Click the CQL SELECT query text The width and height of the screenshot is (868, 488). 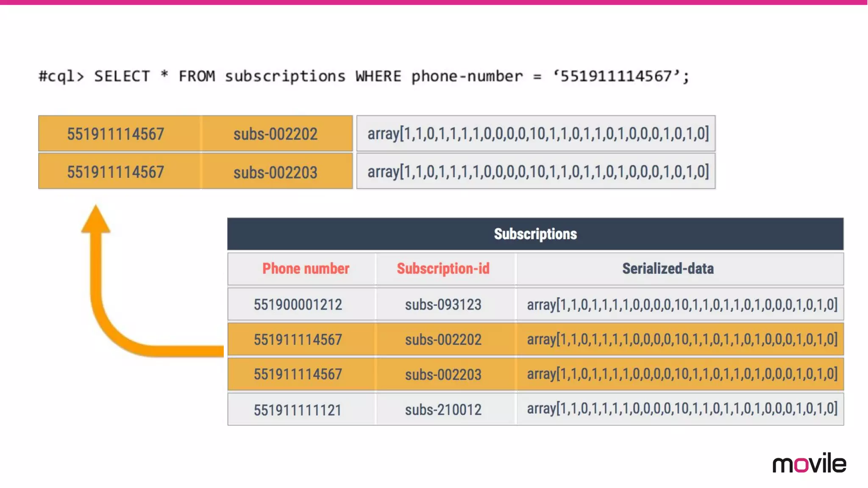coord(364,76)
